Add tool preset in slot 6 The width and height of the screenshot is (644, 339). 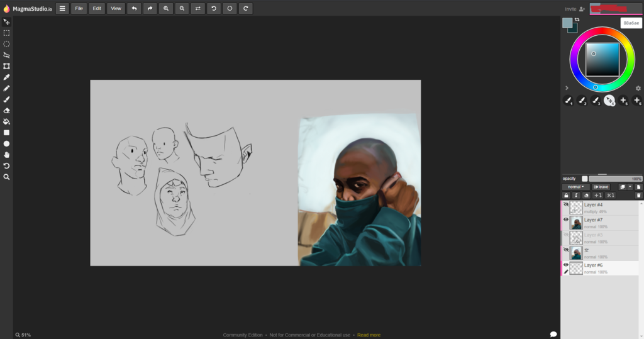[637, 100]
